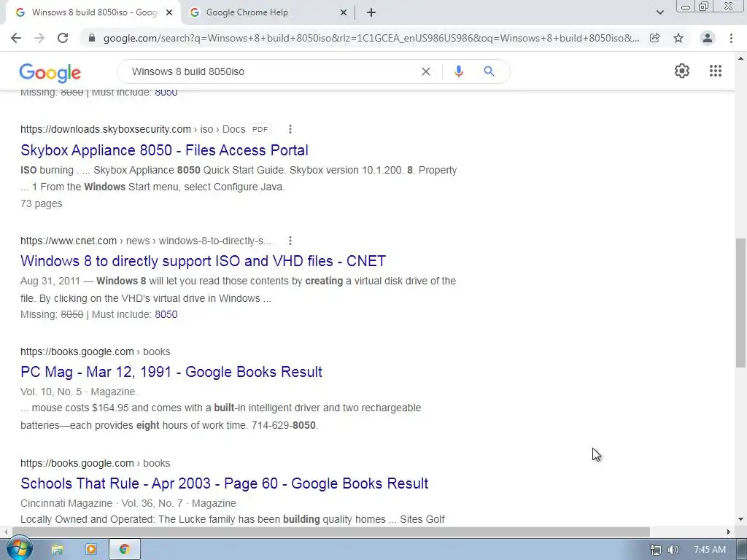Screen dimensions: 747x560
Task: Click the "73 pages" text
Action: coord(42,203)
